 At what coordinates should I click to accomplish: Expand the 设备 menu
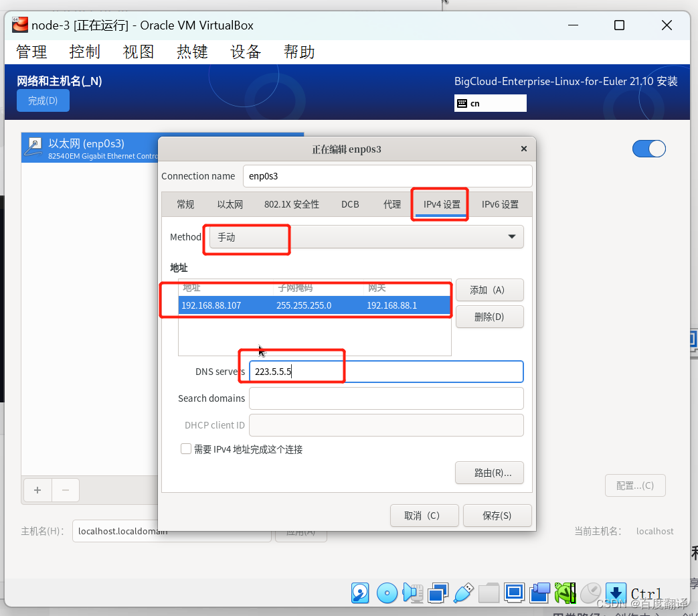click(246, 52)
